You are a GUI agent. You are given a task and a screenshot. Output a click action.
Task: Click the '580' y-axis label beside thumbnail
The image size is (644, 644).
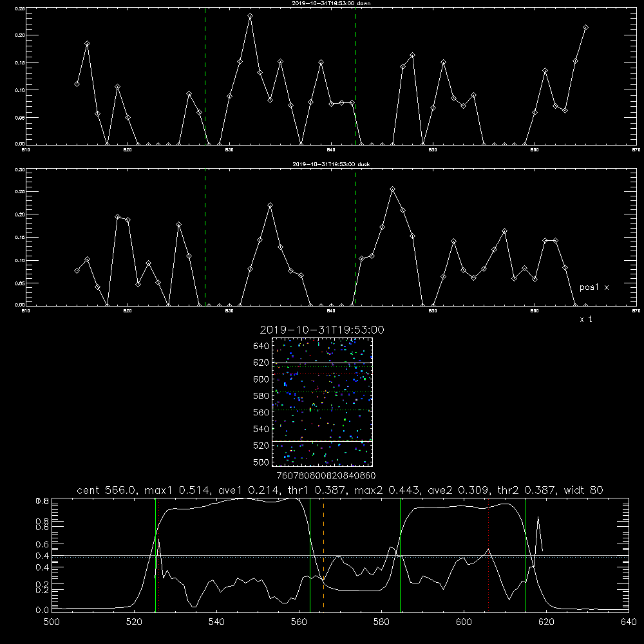[x=261, y=396]
